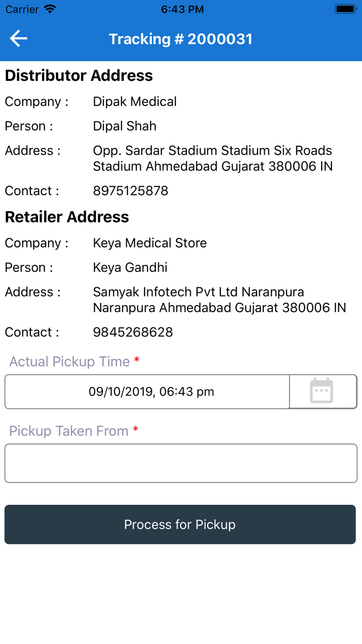Focus the Pickup Taken From field

(x=181, y=463)
